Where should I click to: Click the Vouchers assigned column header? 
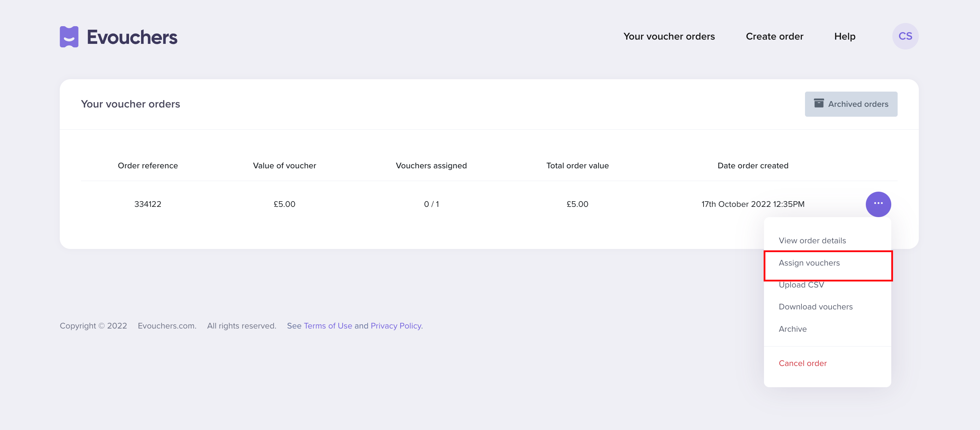point(431,165)
